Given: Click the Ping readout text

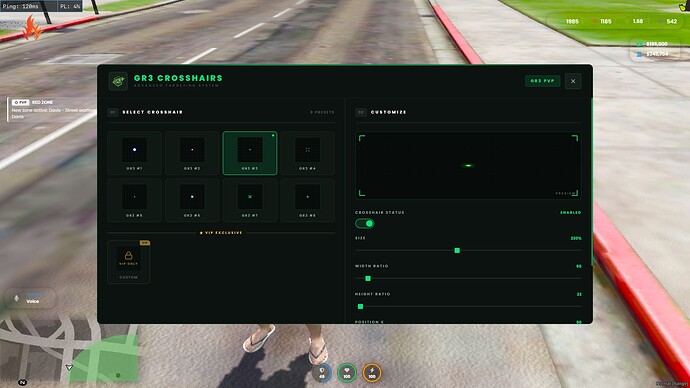Looking at the screenshot, I should click(20, 7).
